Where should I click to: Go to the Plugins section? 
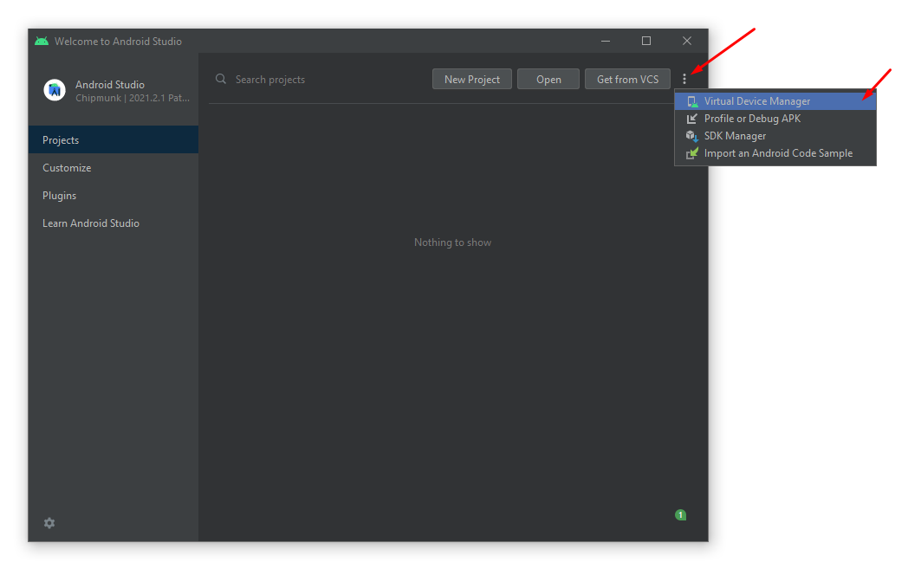(114, 196)
